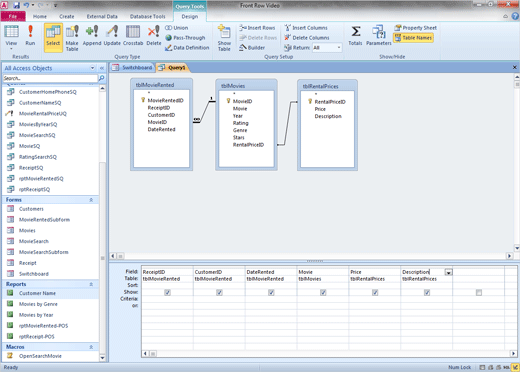Choose the Make Table query icon
Viewport: 520px width, 372px height.
(72, 38)
